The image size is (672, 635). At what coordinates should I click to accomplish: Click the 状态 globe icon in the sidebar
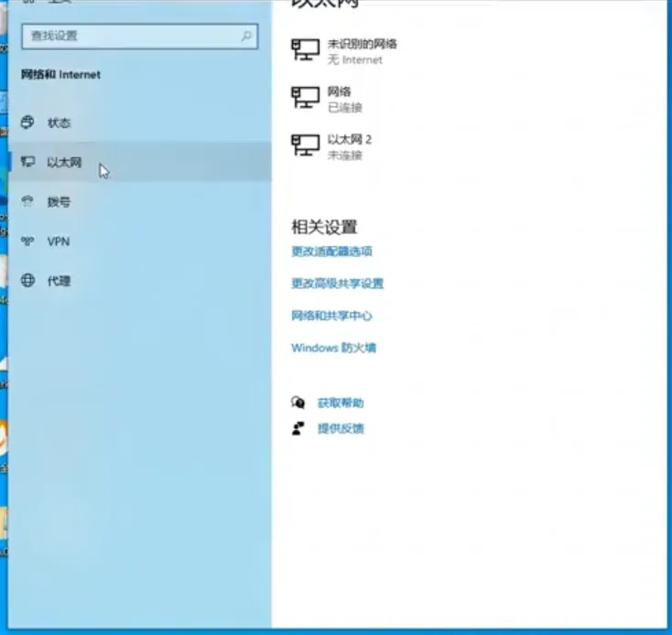pyautogui.click(x=27, y=123)
